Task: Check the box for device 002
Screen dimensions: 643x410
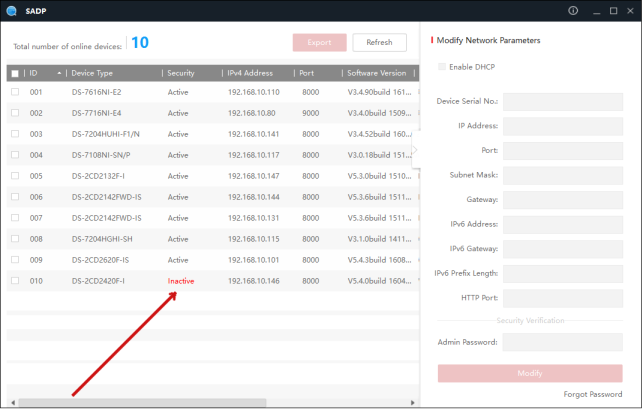Action: [x=15, y=113]
